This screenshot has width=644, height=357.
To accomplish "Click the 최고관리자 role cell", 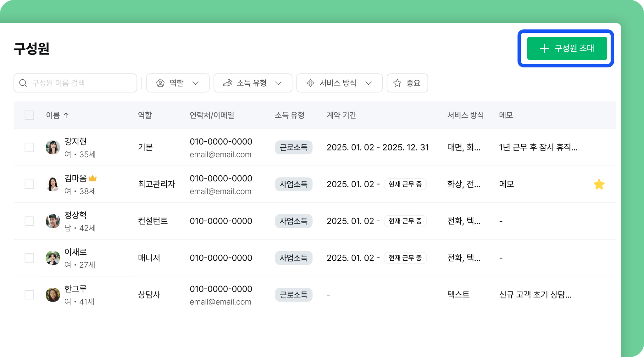I will tap(157, 184).
